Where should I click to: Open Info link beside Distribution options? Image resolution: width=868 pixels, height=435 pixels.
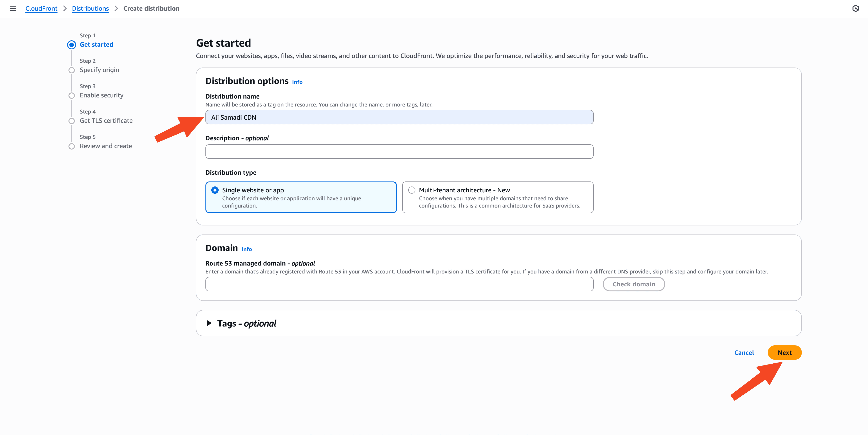(297, 82)
